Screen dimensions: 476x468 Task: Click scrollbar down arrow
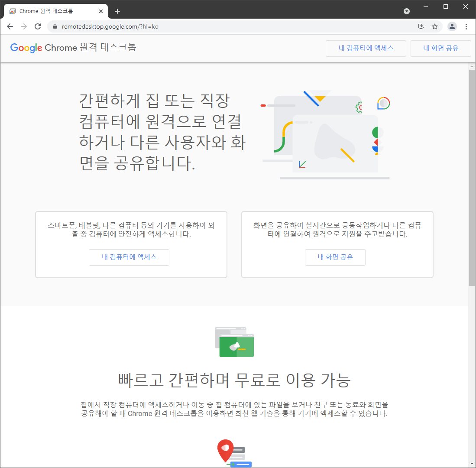[x=472, y=464]
